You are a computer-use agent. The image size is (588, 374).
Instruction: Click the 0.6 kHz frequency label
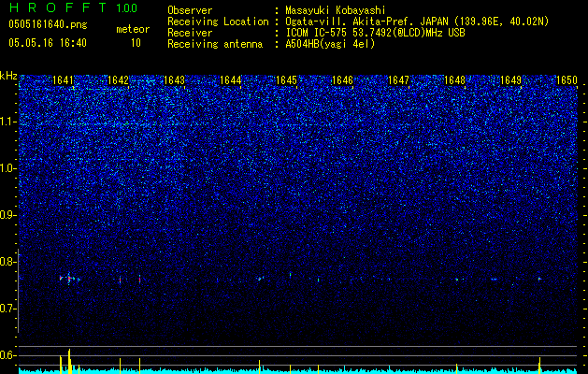point(8,355)
